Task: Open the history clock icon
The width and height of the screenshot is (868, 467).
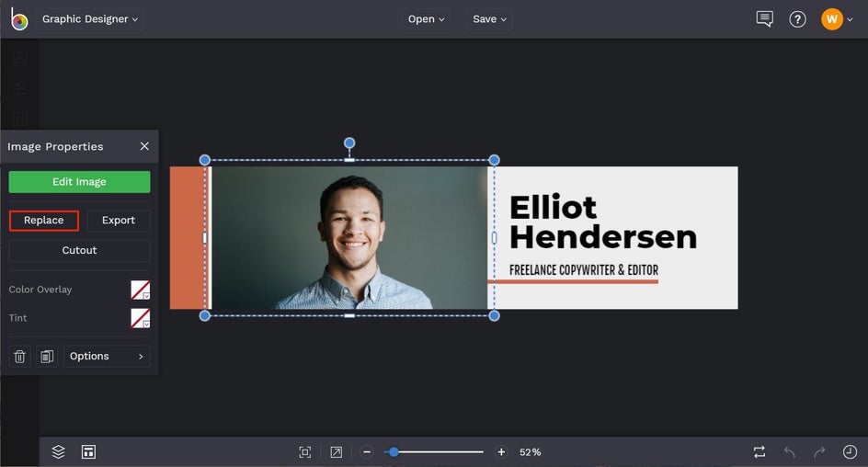Action: [x=850, y=452]
